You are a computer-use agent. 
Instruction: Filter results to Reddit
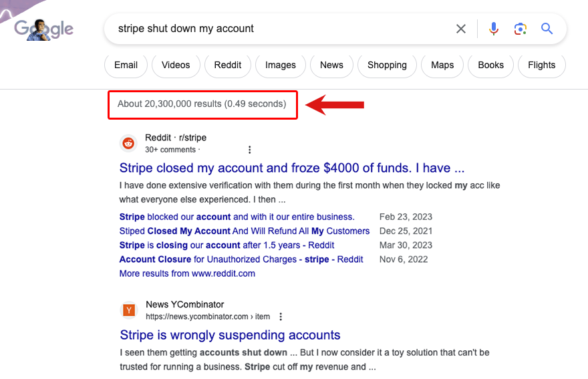coord(228,66)
